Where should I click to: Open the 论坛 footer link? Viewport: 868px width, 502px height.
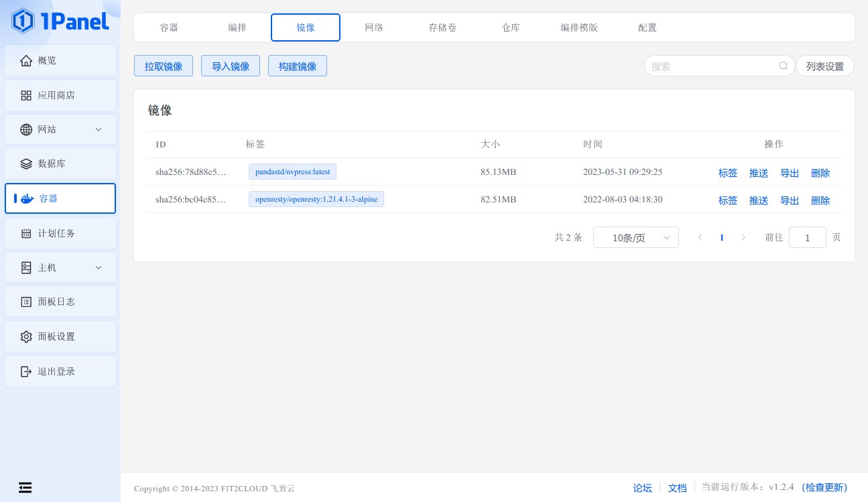[643, 488]
